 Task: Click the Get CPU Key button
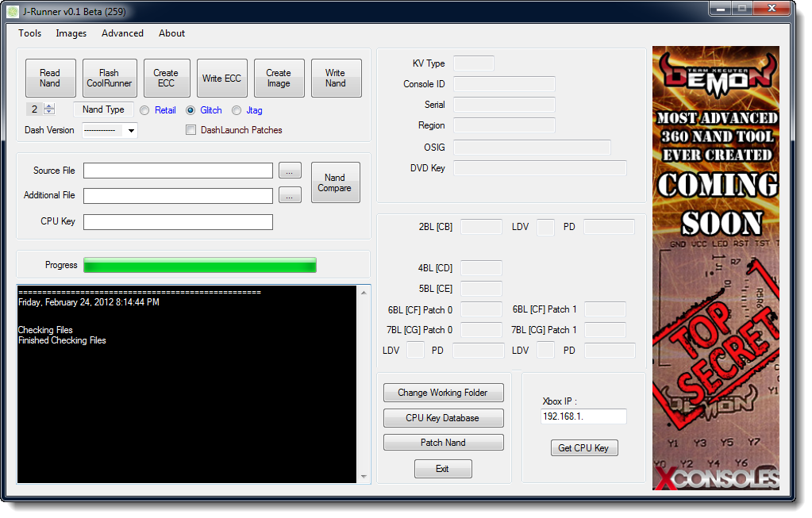(x=584, y=448)
